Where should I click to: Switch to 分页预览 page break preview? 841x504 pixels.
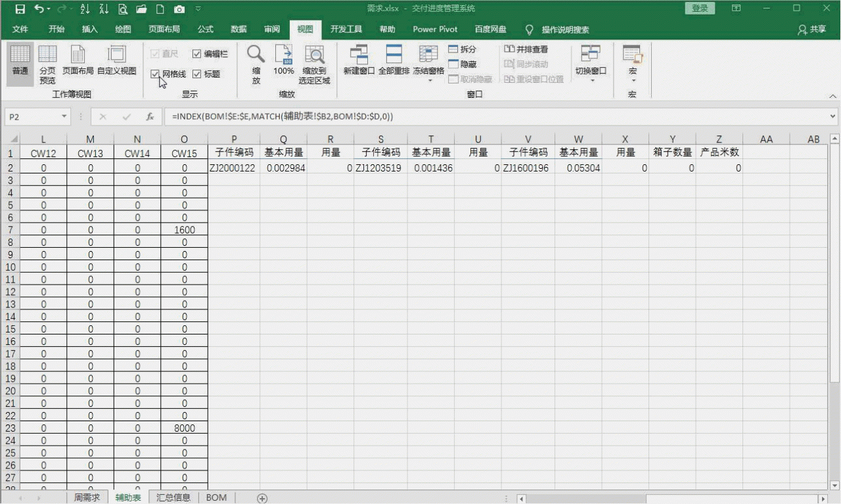coord(47,64)
